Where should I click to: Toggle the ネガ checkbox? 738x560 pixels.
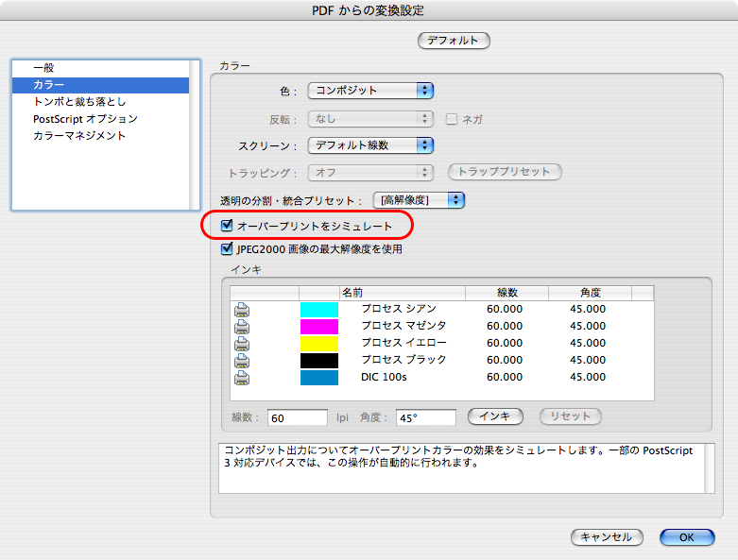[452, 119]
